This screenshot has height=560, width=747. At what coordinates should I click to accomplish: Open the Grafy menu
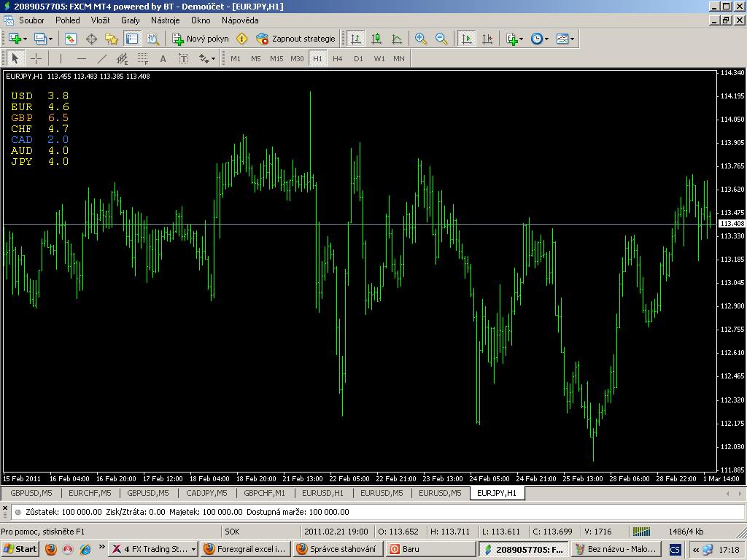[131, 20]
